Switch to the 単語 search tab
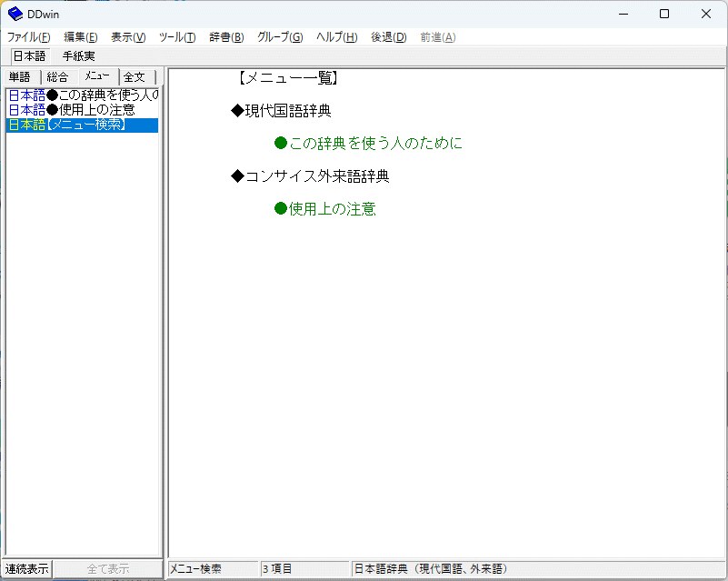The width and height of the screenshot is (728, 581). (20, 76)
